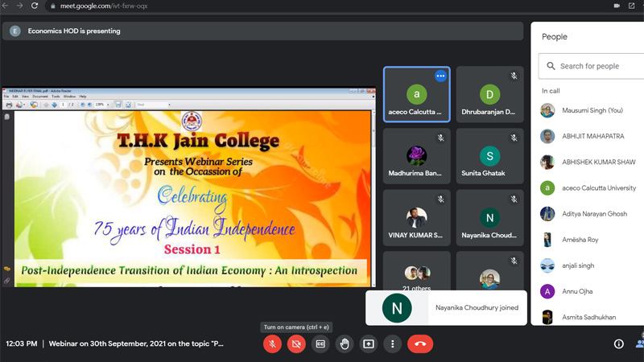Click zoom out icon in Adobe Reader
The width and height of the screenshot is (644, 362).
coord(83,105)
